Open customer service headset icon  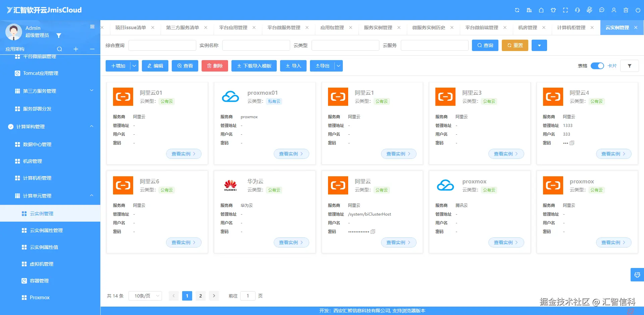pyautogui.click(x=577, y=10)
